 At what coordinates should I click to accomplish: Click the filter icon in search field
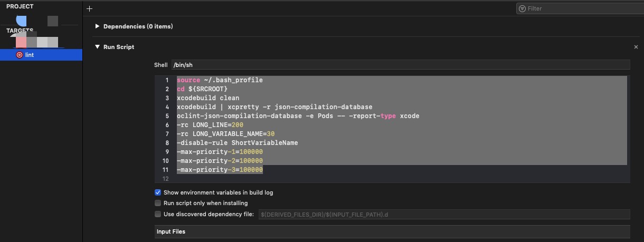(x=522, y=8)
